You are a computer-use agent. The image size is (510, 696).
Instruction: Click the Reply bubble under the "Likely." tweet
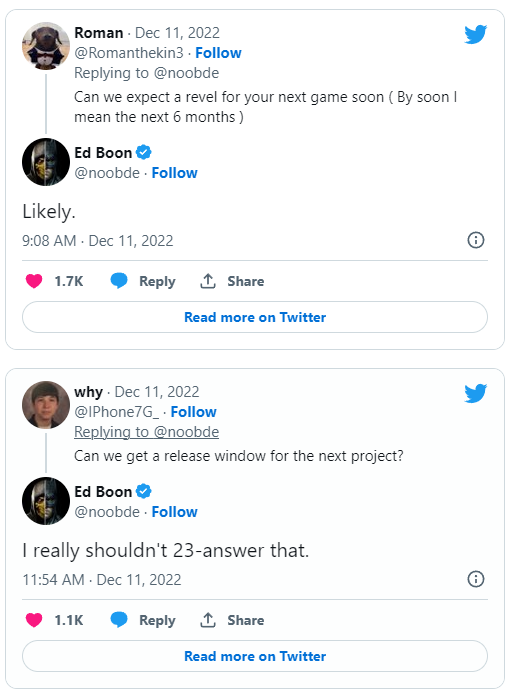coord(119,281)
